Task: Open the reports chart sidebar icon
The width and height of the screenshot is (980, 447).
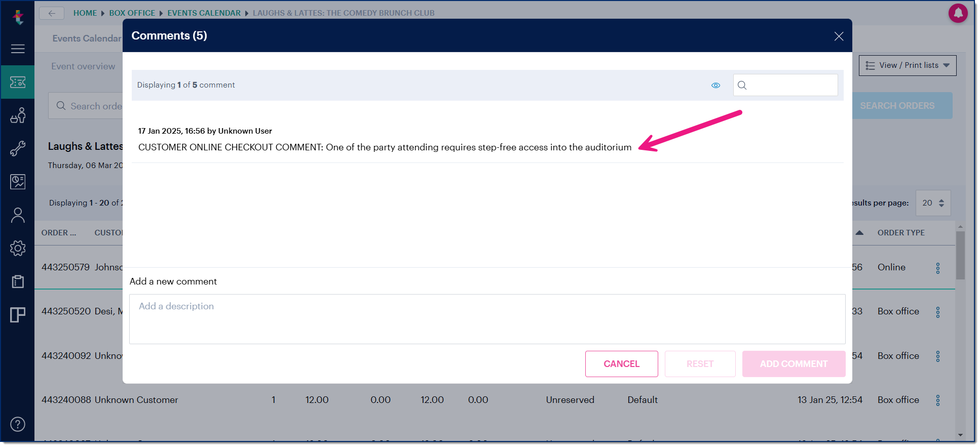Action: coord(18,182)
